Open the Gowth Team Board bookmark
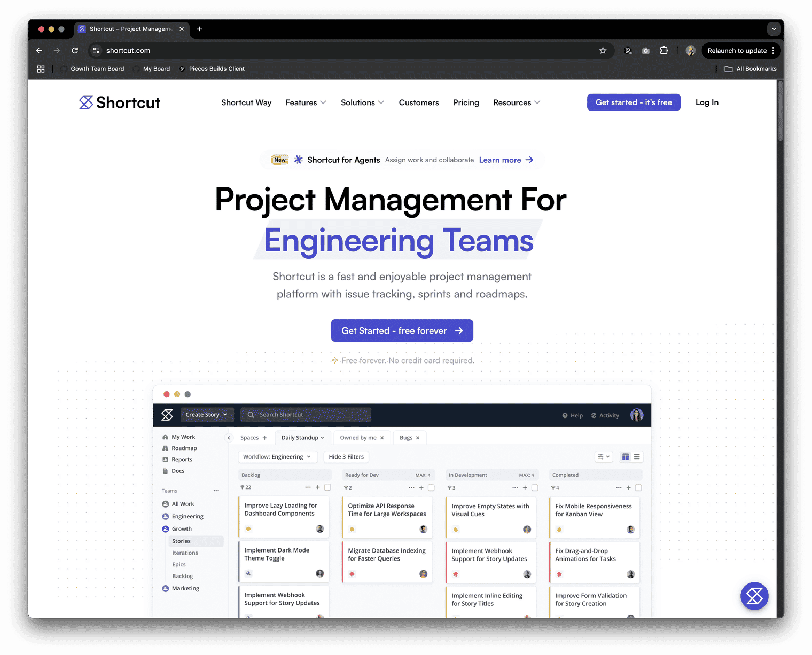Viewport: 812px width, 655px height. [x=92, y=69]
